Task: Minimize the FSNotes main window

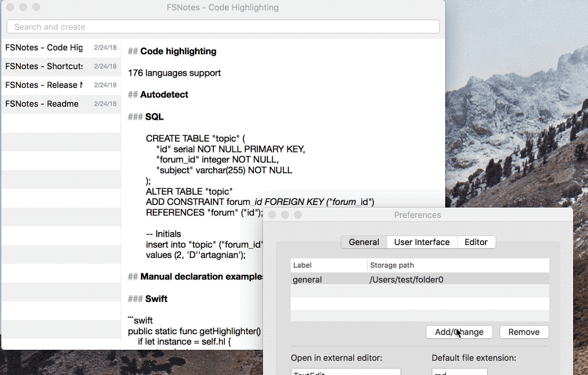Action: (x=23, y=7)
